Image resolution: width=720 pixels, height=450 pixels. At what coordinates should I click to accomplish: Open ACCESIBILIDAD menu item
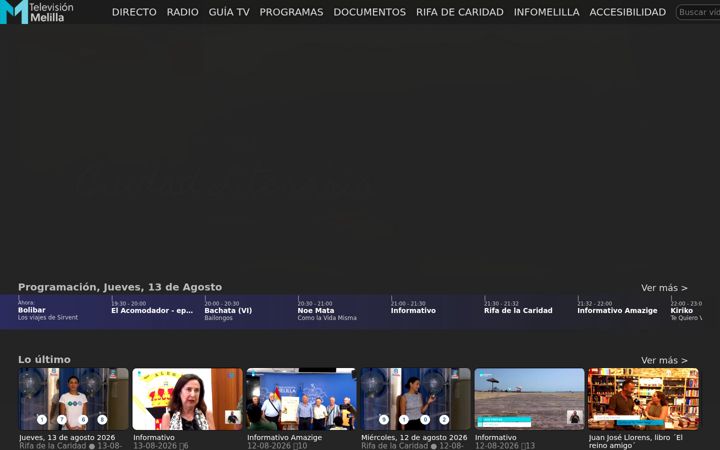[x=628, y=12]
